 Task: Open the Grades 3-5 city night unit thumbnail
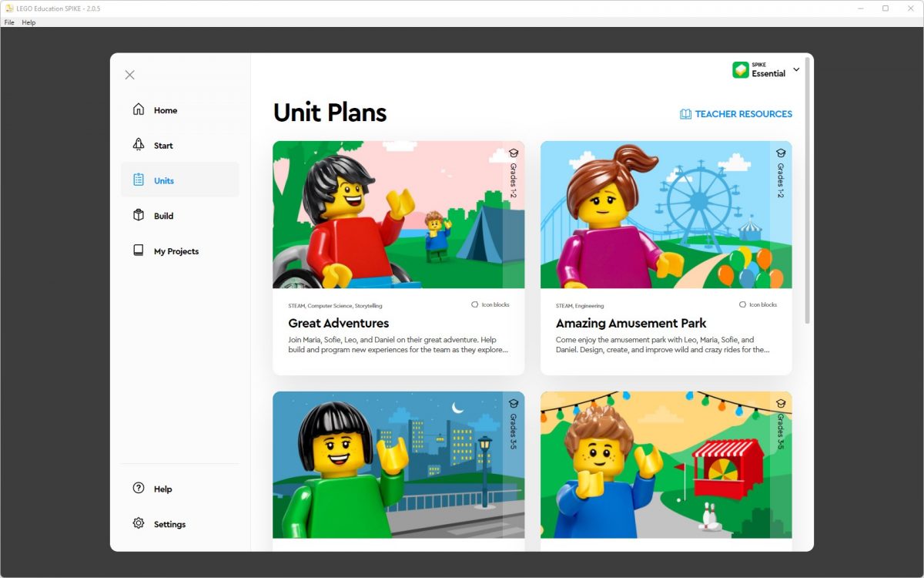398,465
